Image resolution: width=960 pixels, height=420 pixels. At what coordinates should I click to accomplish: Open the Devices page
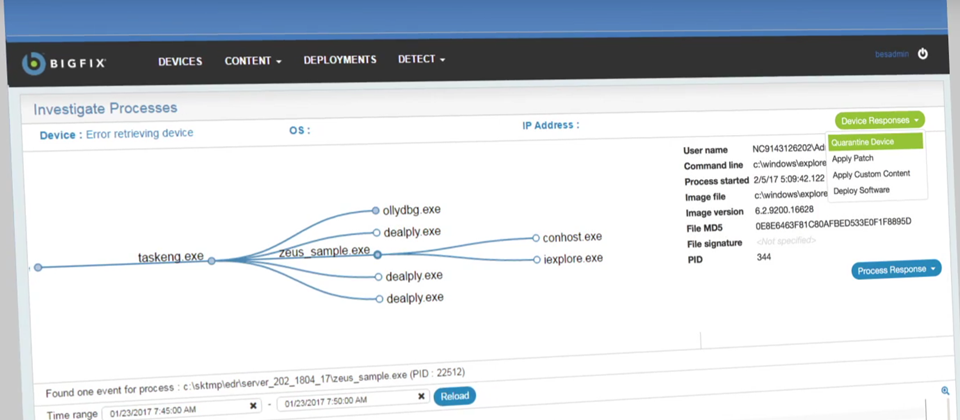tap(180, 62)
